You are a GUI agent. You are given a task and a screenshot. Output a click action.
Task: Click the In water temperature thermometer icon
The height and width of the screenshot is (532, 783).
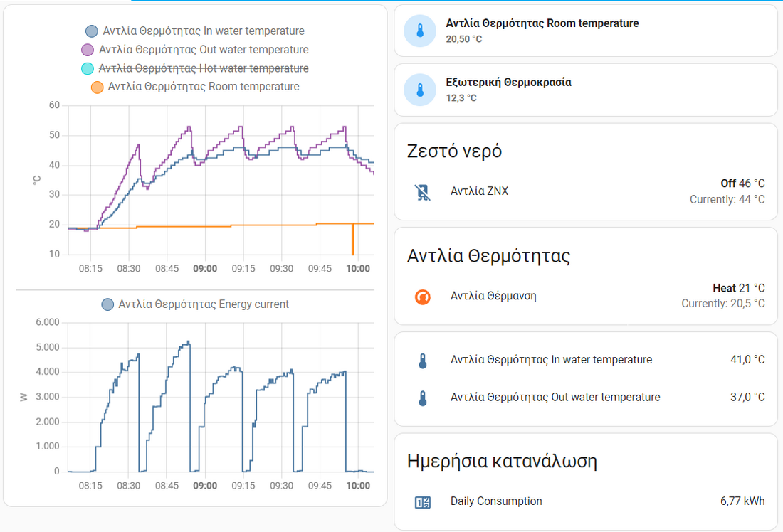(423, 361)
